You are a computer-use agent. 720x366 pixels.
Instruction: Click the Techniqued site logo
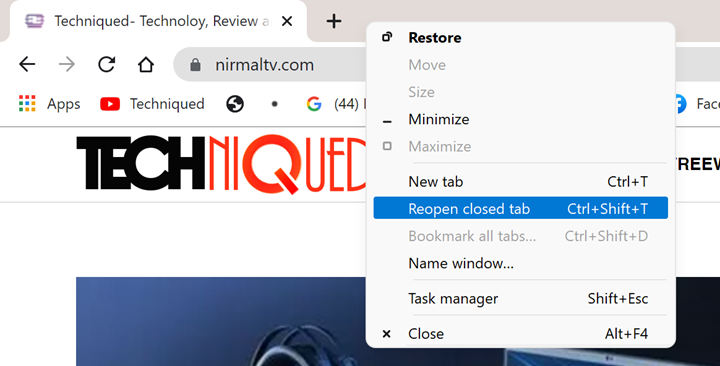[221, 164]
